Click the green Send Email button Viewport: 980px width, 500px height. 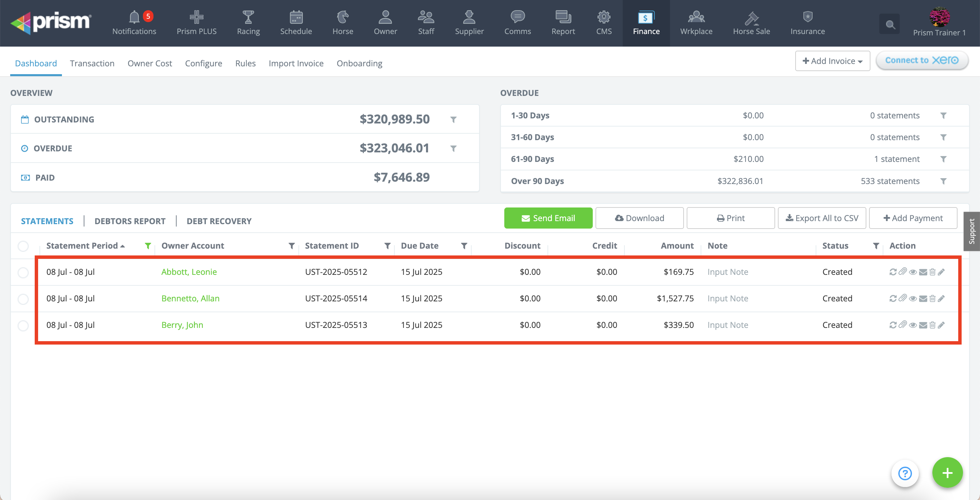coord(548,218)
